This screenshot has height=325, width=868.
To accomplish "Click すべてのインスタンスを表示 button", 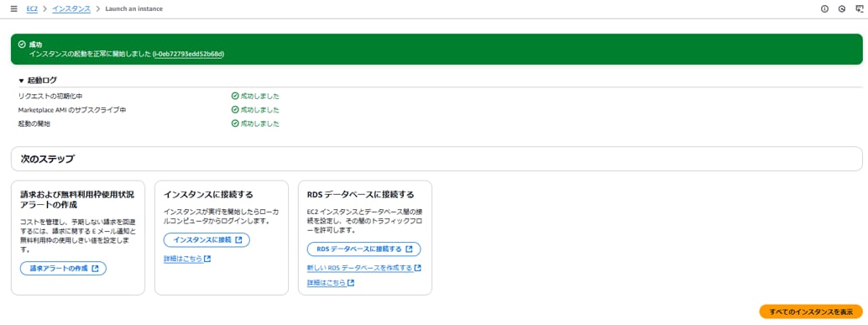I will [811, 312].
